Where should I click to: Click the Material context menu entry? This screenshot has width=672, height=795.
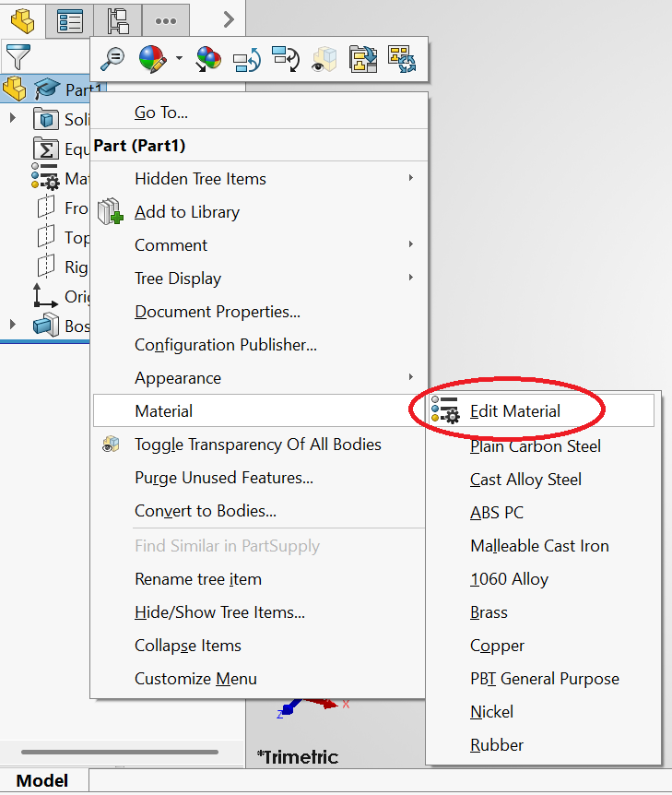click(x=259, y=410)
